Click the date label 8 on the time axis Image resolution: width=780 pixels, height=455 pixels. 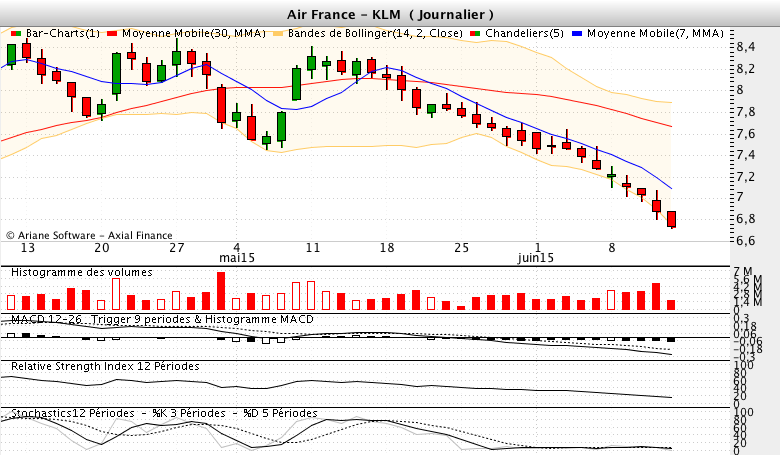click(x=612, y=248)
